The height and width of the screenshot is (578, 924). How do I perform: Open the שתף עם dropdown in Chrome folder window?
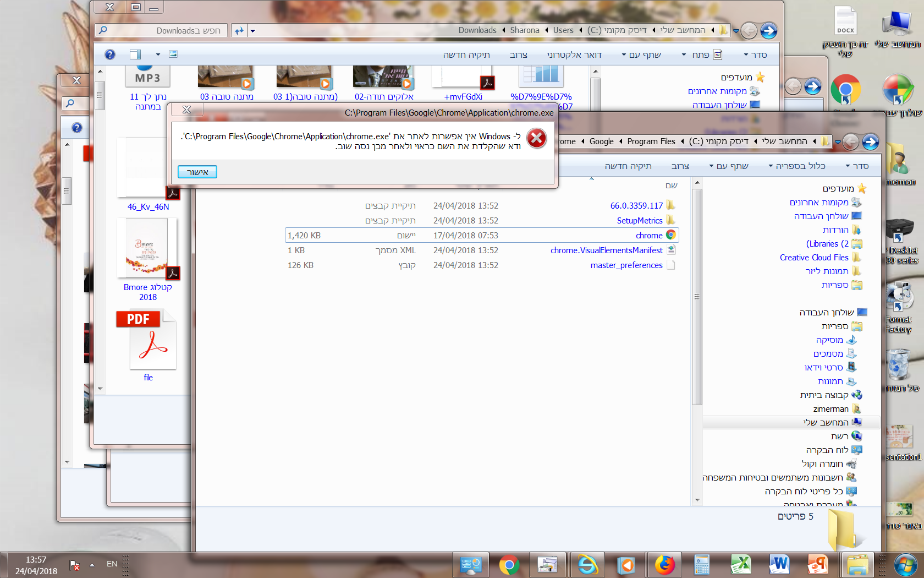(x=729, y=166)
